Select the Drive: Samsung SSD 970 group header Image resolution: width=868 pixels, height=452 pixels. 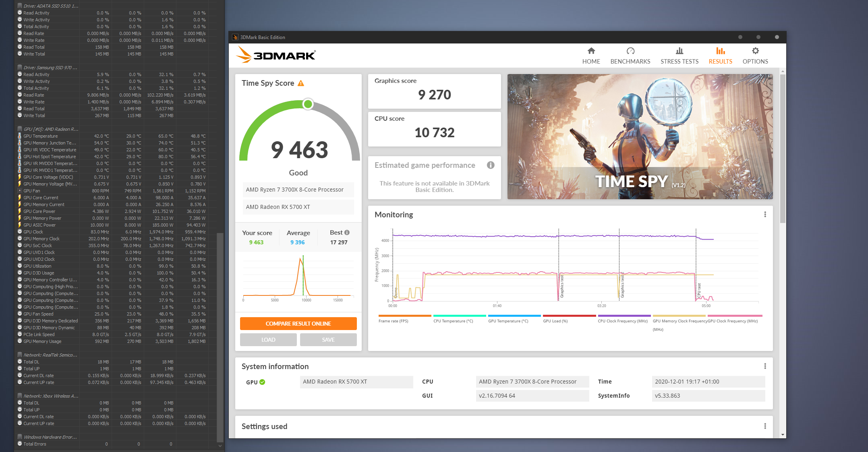pos(50,68)
